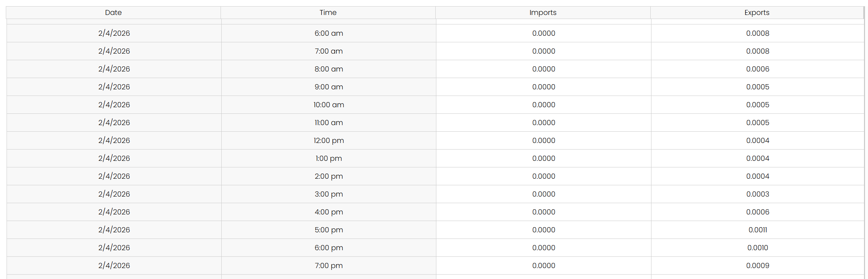Select the 11:00 am time cell
The height and width of the screenshot is (279, 868).
pos(328,123)
